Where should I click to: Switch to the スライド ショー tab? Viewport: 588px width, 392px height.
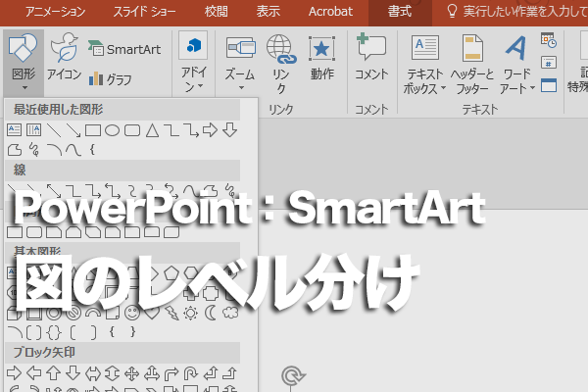(x=144, y=12)
